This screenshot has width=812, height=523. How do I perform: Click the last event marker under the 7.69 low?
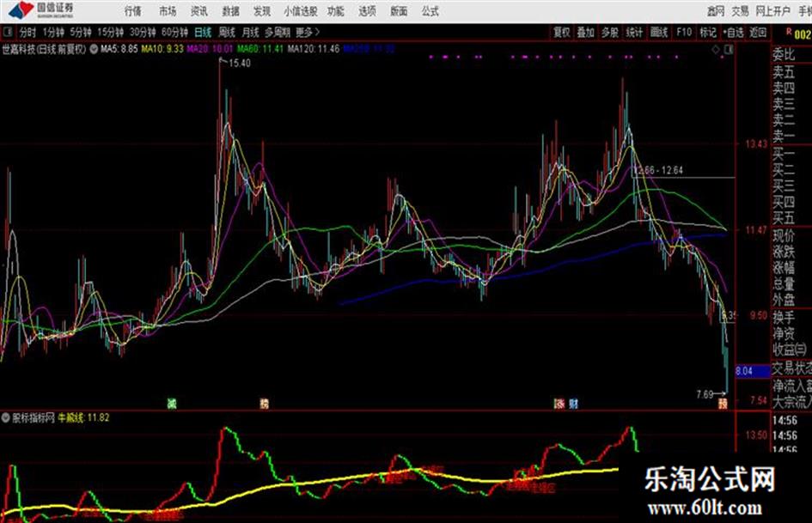pyautogui.click(x=723, y=404)
